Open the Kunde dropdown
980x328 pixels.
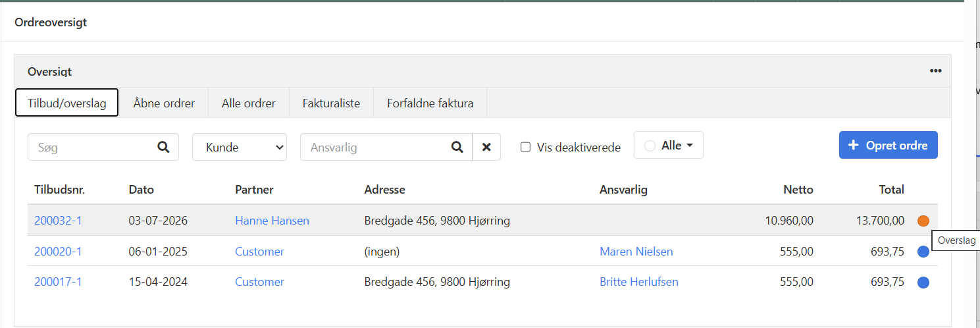coord(240,147)
